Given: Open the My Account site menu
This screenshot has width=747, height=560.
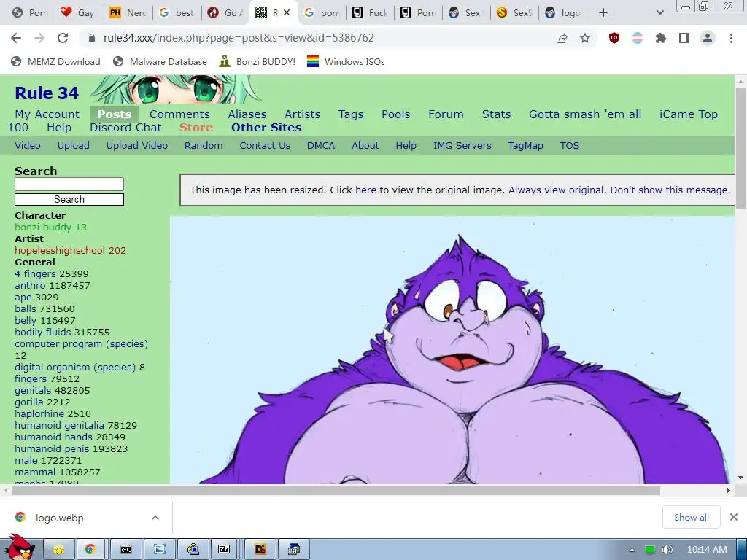Looking at the screenshot, I should pos(47,114).
